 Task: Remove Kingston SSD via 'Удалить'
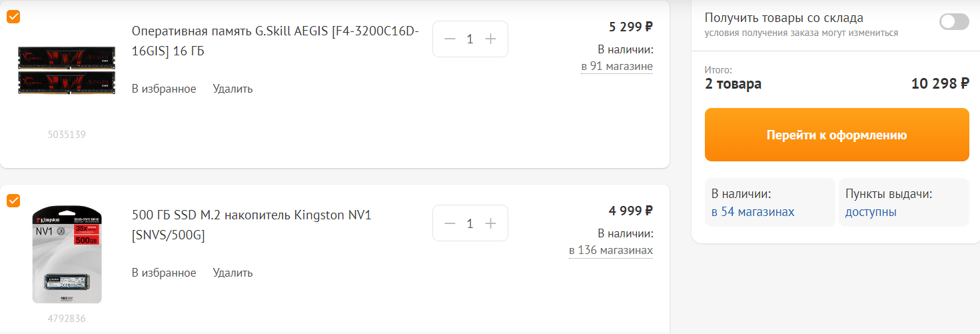tap(233, 273)
